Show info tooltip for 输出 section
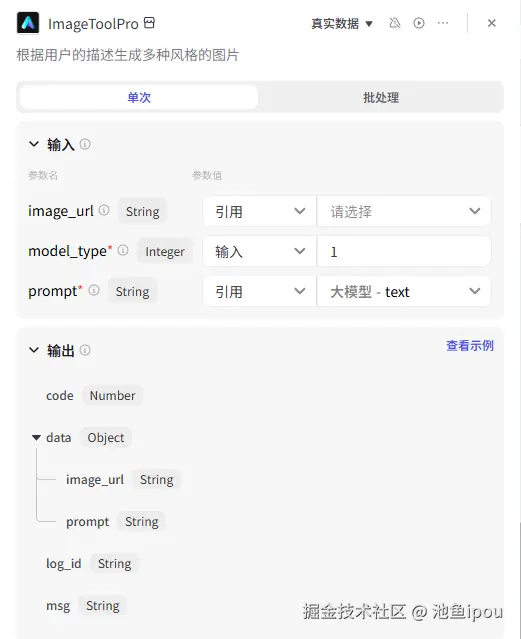 click(85, 350)
